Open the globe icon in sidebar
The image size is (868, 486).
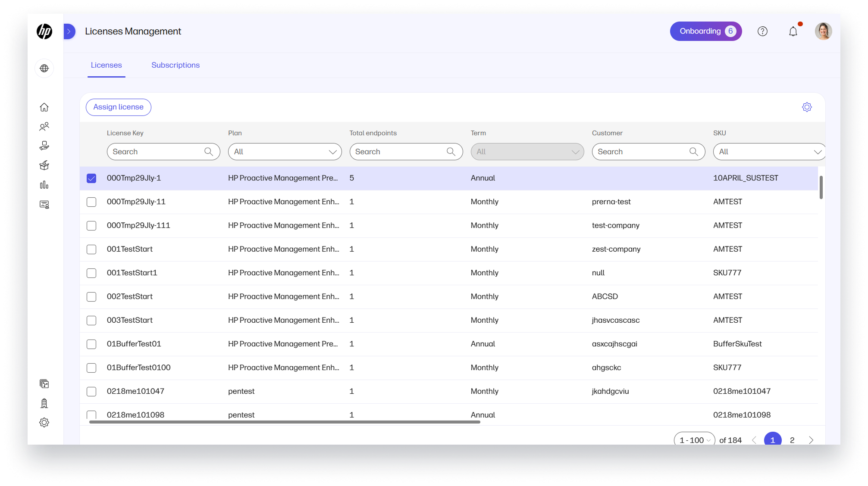pyautogui.click(x=44, y=69)
